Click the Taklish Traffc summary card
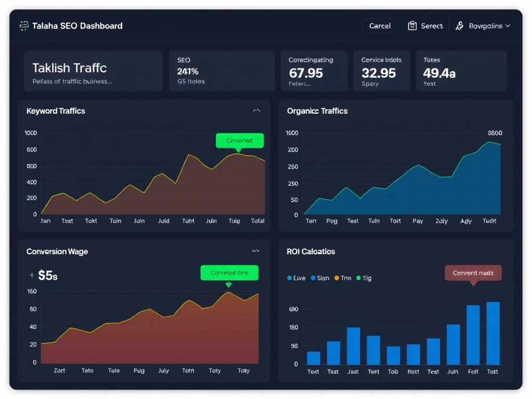Viewport: 532px width, 399px height. click(93, 71)
